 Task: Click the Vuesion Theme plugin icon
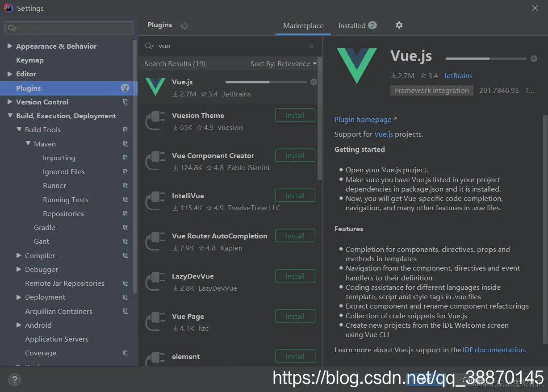[155, 121]
